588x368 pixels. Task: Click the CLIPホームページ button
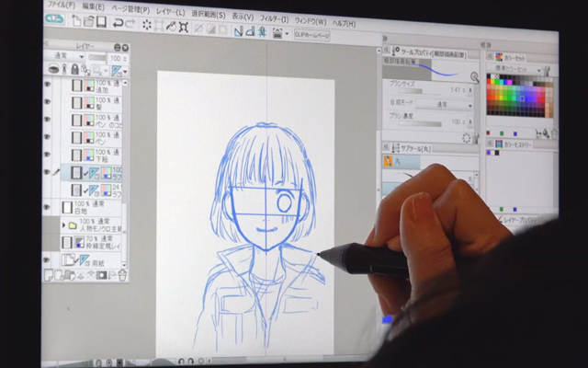pos(313,34)
